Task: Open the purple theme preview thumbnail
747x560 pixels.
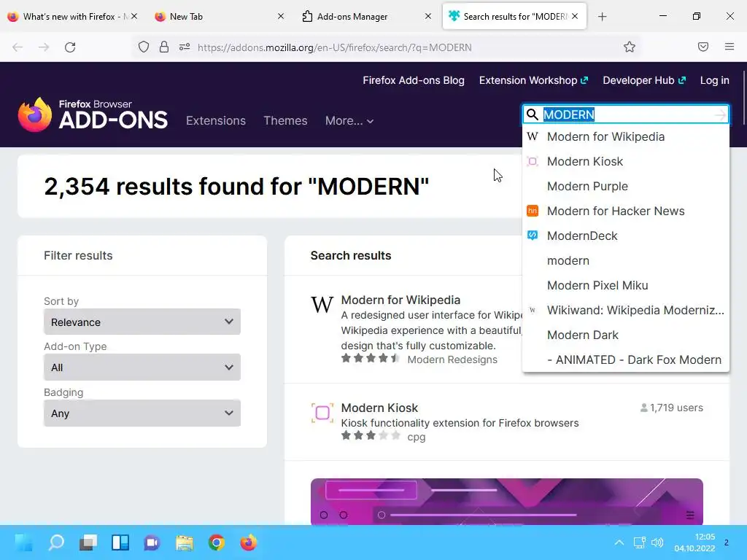Action: [x=507, y=502]
